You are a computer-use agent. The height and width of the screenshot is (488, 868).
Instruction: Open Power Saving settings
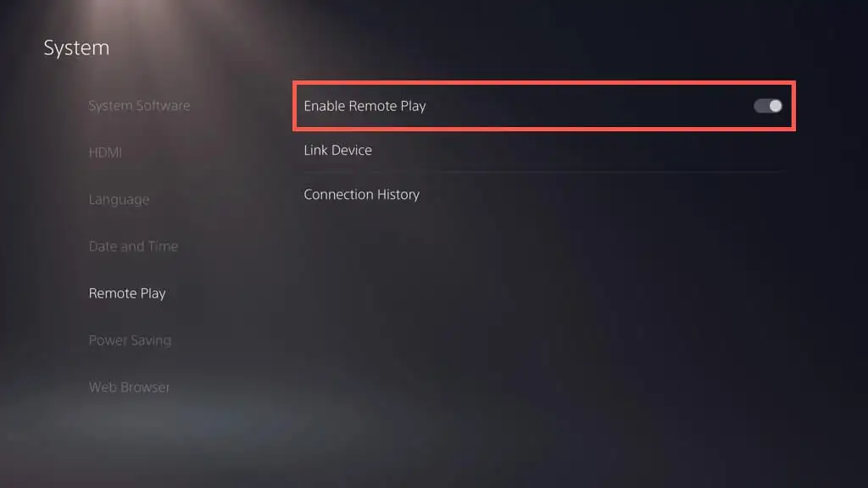click(x=130, y=341)
